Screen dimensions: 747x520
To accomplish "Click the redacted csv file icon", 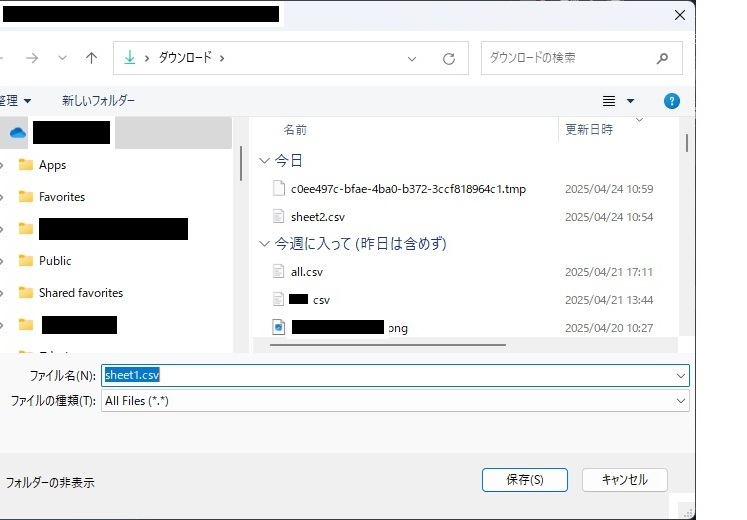I will 278,300.
